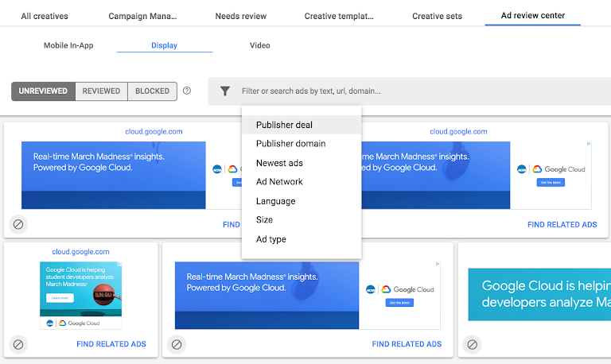
Task: Show BLOCKED ads
Action: [153, 91]
